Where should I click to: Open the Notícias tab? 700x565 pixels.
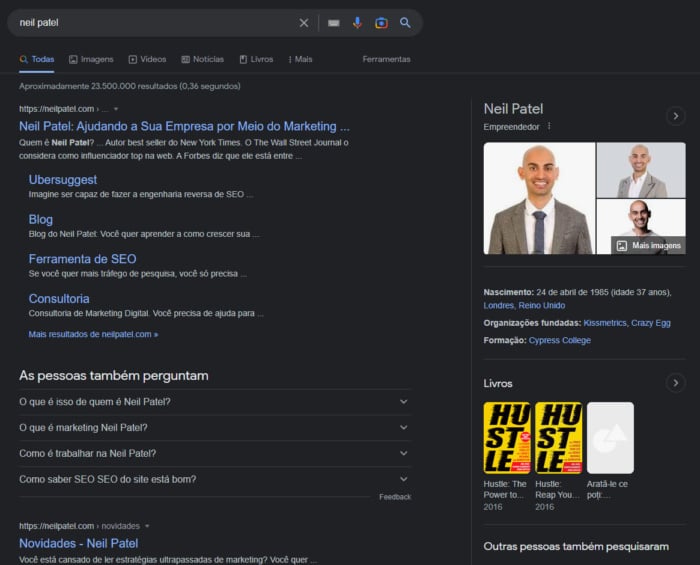203,59
